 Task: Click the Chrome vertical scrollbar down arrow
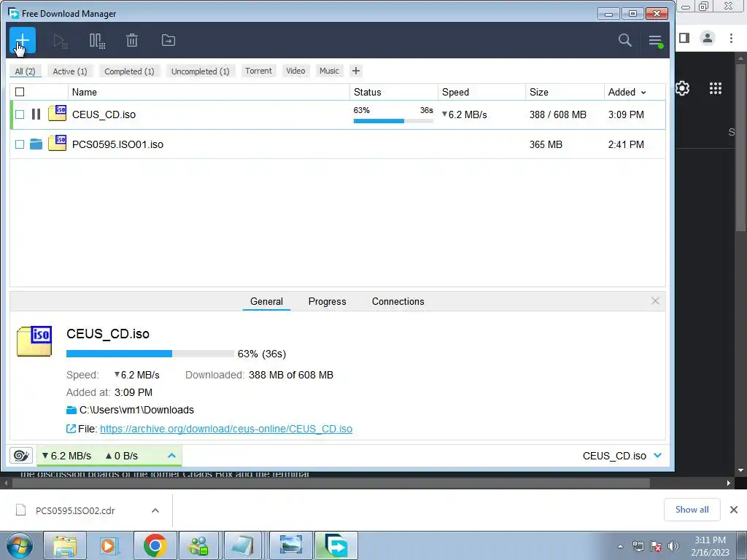coord(740,470)
